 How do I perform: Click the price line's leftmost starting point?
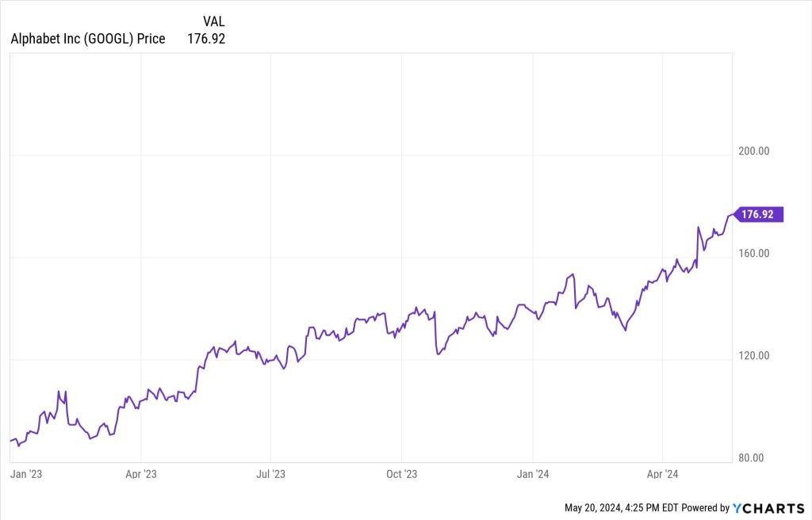(10, 440)
